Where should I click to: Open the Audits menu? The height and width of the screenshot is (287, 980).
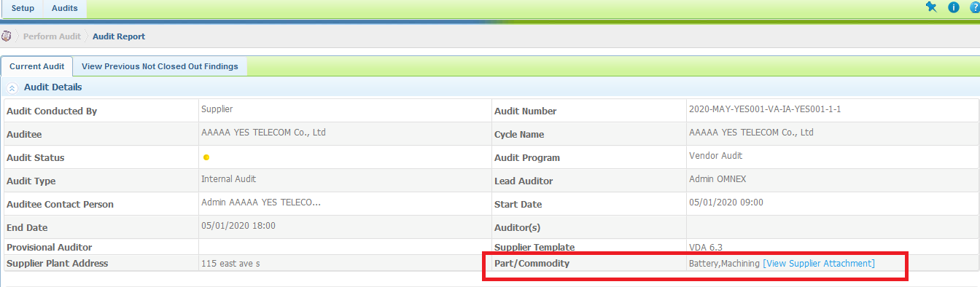pos(65,9)
